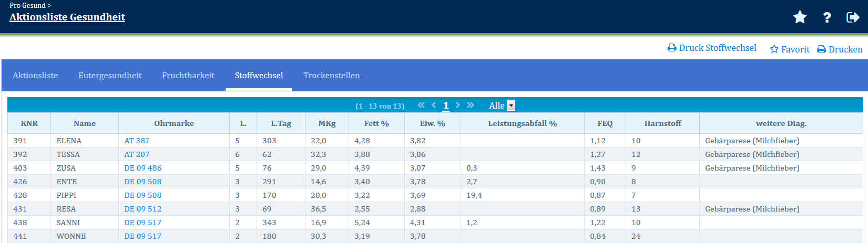Click the Drucken print button
The width and height of the screenshot is (868, 243).
(x=840, y=49)
